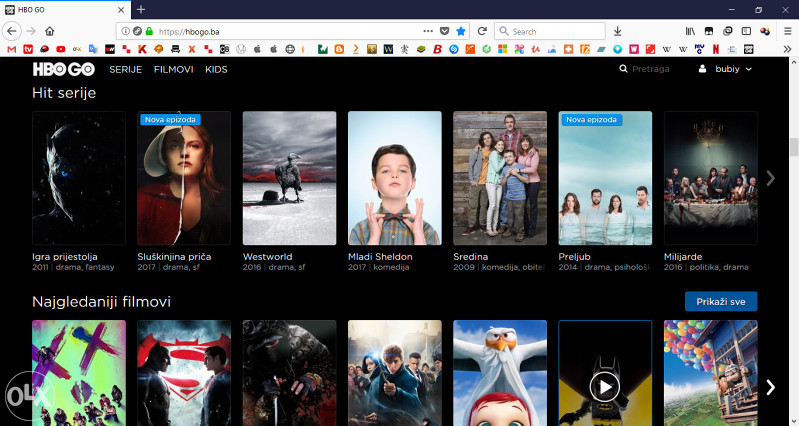The height and width of the screenshot is (426, 799).
Task: Select the HBO GO browser tab
Action: click(x=65, y=10)
